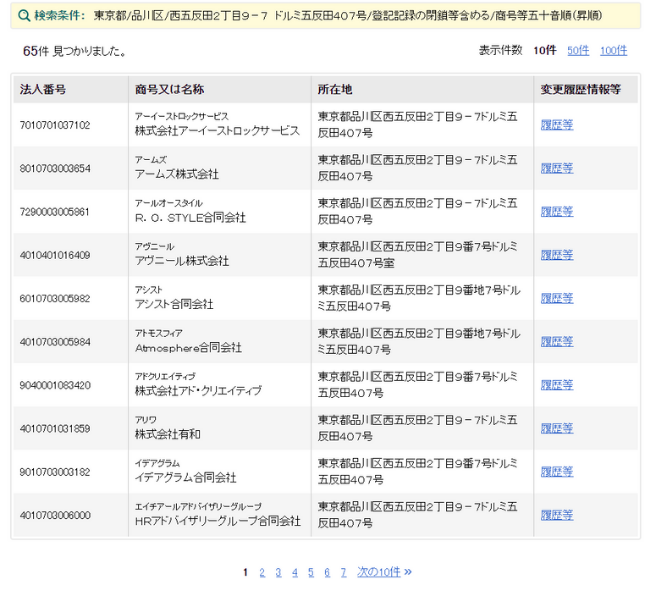Screen dimensions: 650x590
Task: Click the search condition magnifier icon
Action: pyautogui.click(x=24, y=16)
